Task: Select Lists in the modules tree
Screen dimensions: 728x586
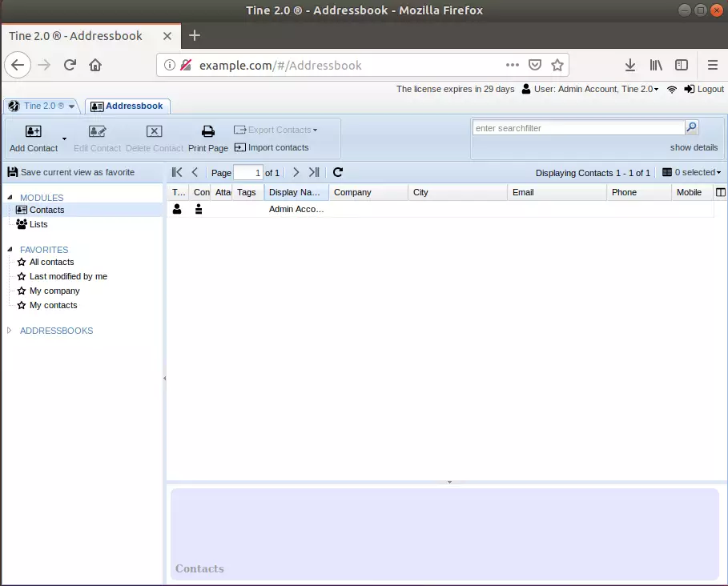Action: (38, 224)
